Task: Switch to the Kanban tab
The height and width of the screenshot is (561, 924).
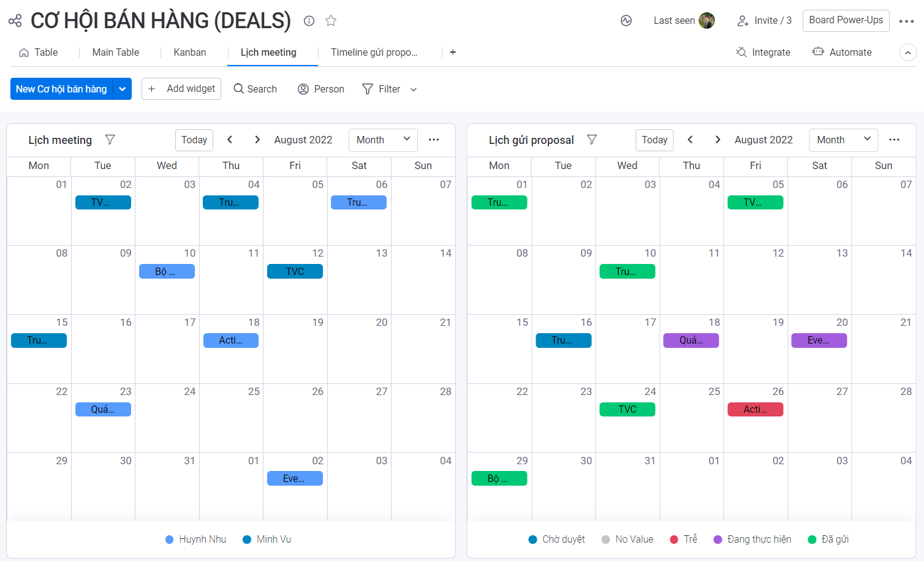Action: pyautogui.click(x=190, y=52)
